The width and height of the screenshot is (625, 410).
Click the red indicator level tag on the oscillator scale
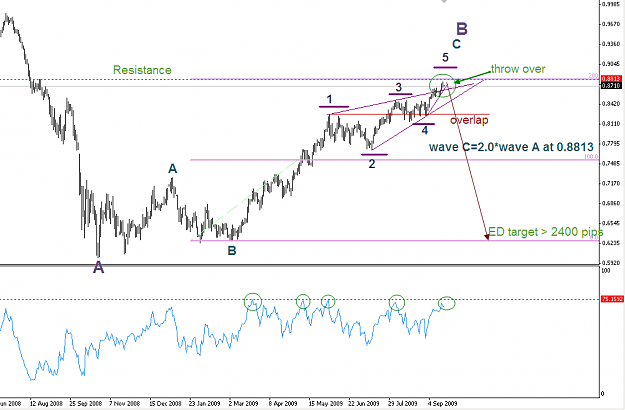pyautogui.click(x=612, y=299)
